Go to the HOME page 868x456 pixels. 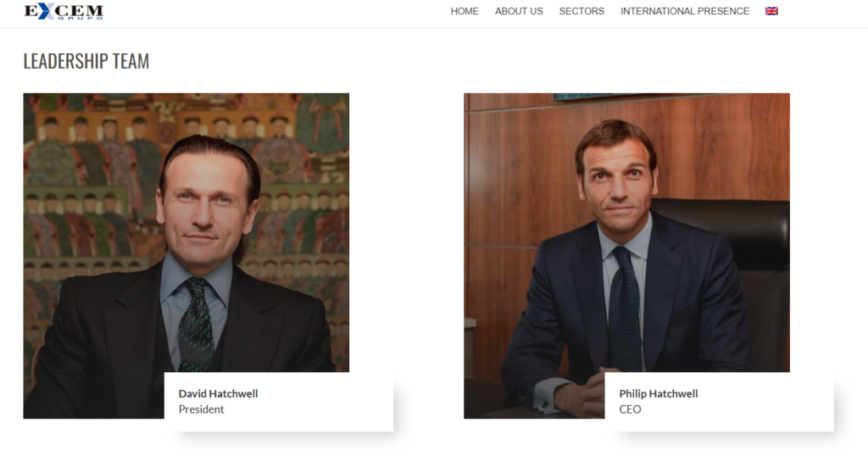click(465, 11)
